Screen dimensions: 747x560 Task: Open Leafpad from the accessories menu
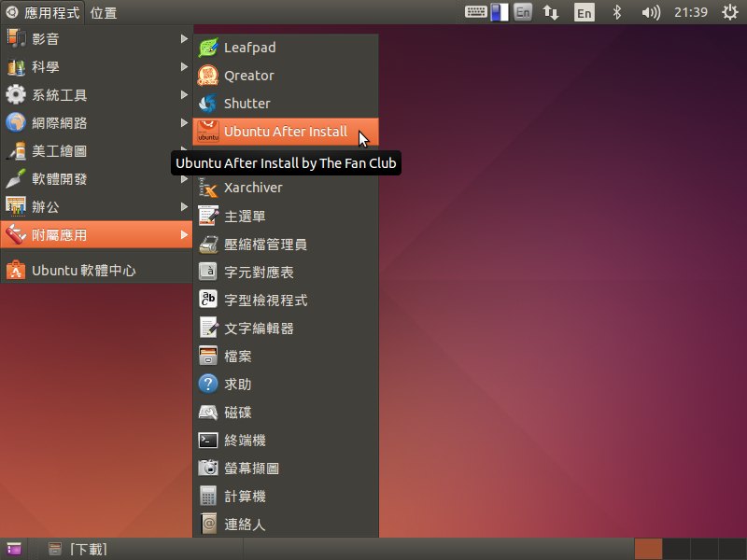pyautogui.click(x=286, y=48)
